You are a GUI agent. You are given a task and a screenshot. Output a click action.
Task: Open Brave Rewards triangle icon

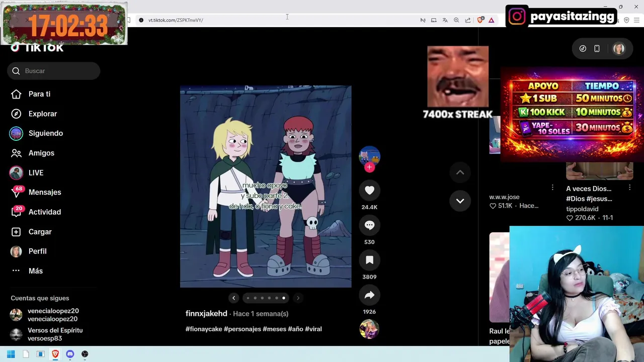pyautogui.click(x=492, y=20)
